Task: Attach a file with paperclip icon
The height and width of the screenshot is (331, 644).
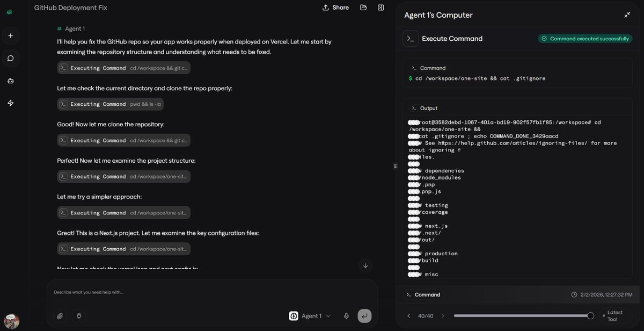Action: pos(60,316)
